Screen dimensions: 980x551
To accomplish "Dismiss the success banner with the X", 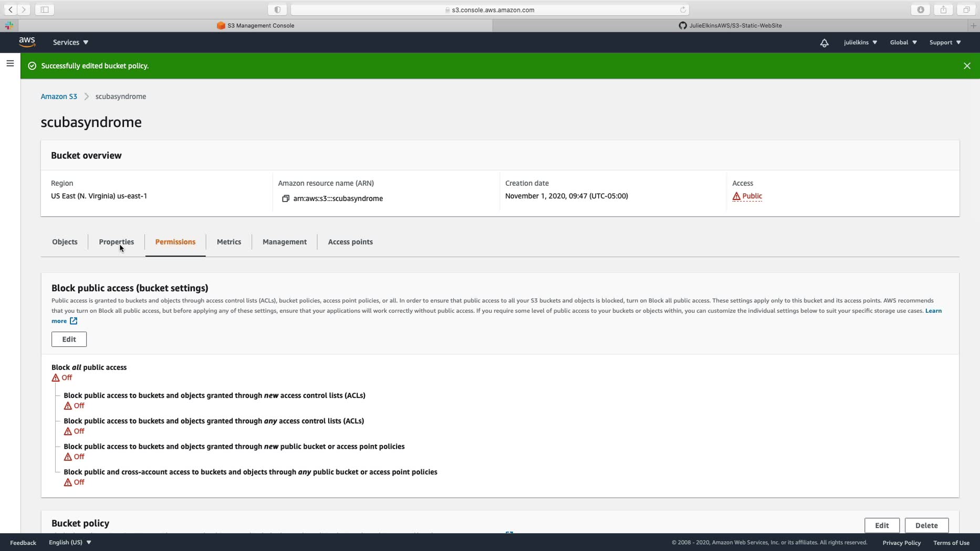I will pos(967,66).
